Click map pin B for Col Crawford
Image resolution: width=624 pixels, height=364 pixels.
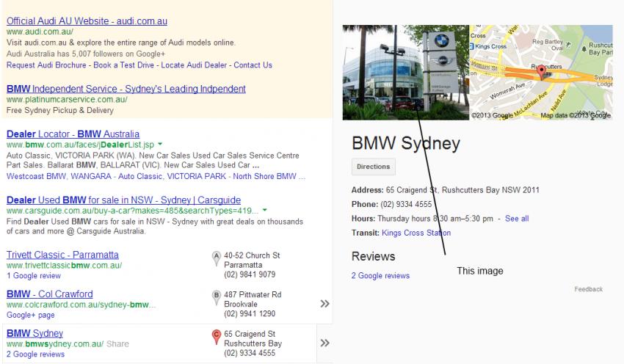click(x=216, y=297)
